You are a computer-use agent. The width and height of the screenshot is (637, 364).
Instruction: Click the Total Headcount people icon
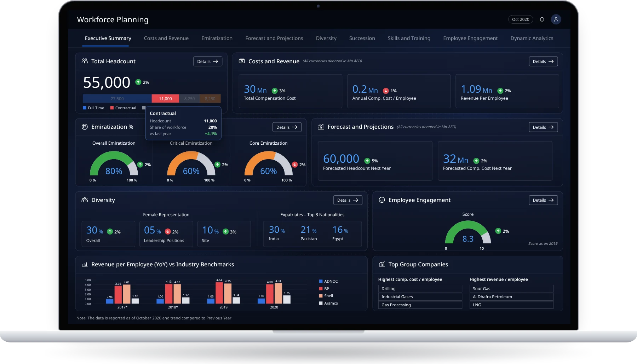(85, 61)
